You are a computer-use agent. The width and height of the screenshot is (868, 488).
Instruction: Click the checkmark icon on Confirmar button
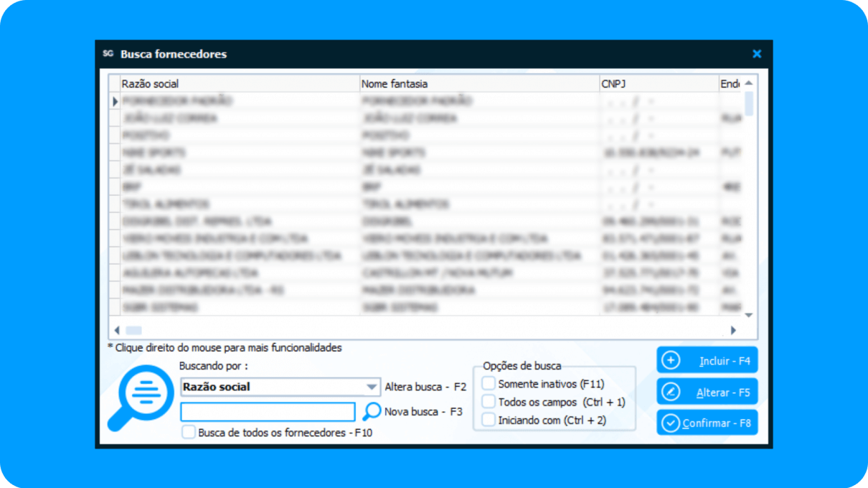671,423
